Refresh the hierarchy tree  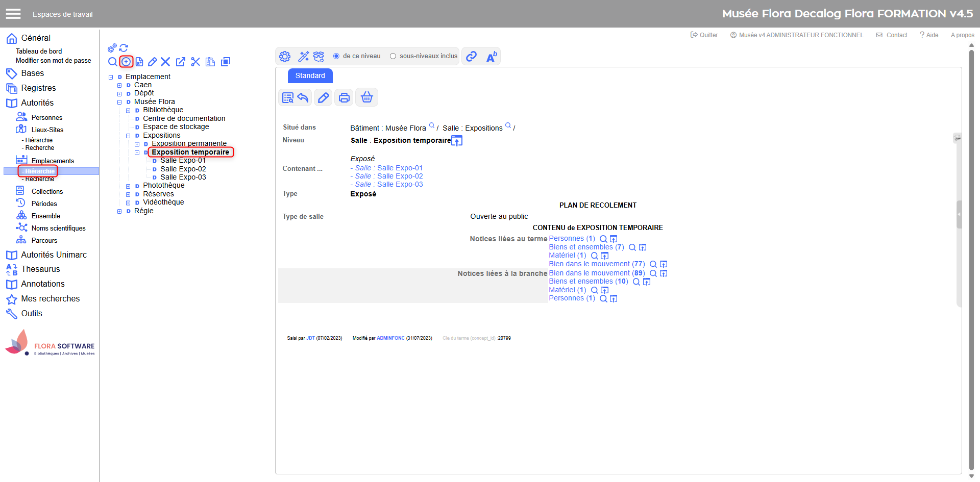tap(124, 48)
